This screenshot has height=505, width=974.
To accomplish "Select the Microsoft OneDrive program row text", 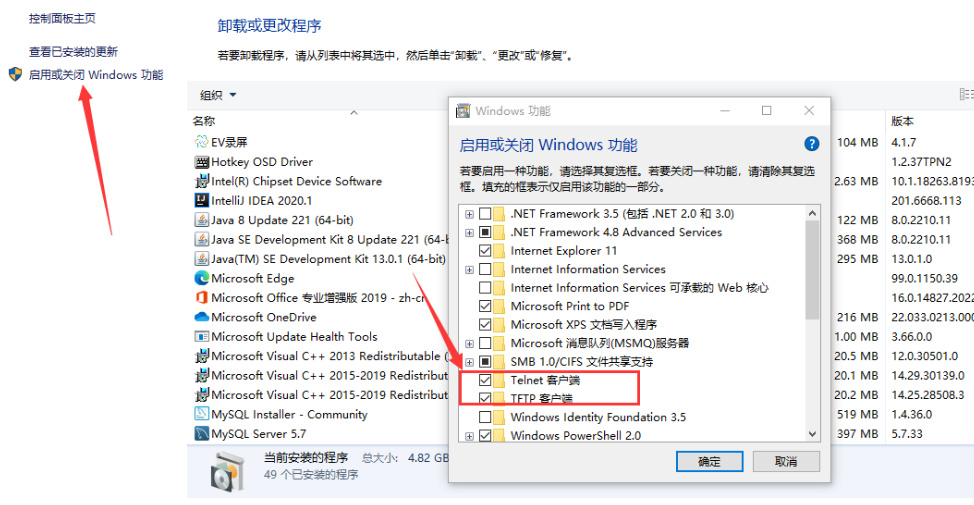I will click(264, 317).
